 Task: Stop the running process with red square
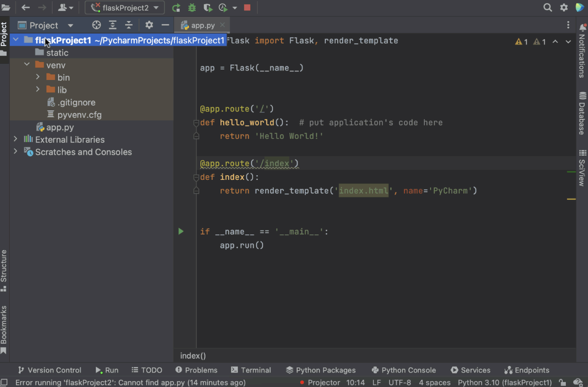[247, 7]
